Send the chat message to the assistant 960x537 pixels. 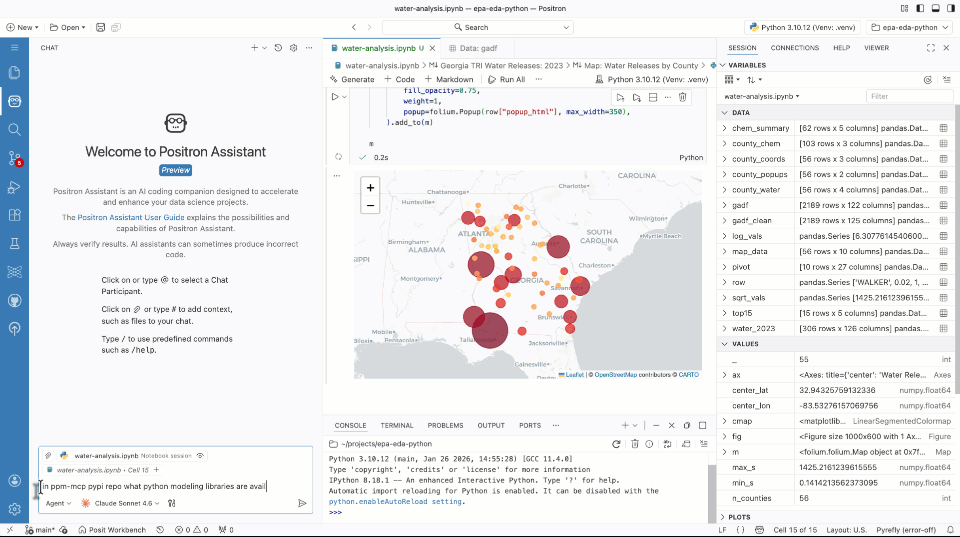302,503
